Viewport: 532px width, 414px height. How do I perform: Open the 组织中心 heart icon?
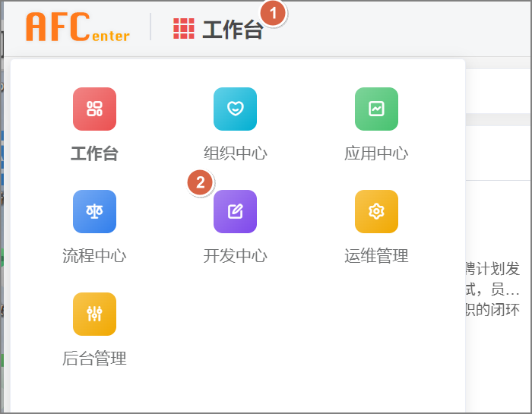pos(235,109)
